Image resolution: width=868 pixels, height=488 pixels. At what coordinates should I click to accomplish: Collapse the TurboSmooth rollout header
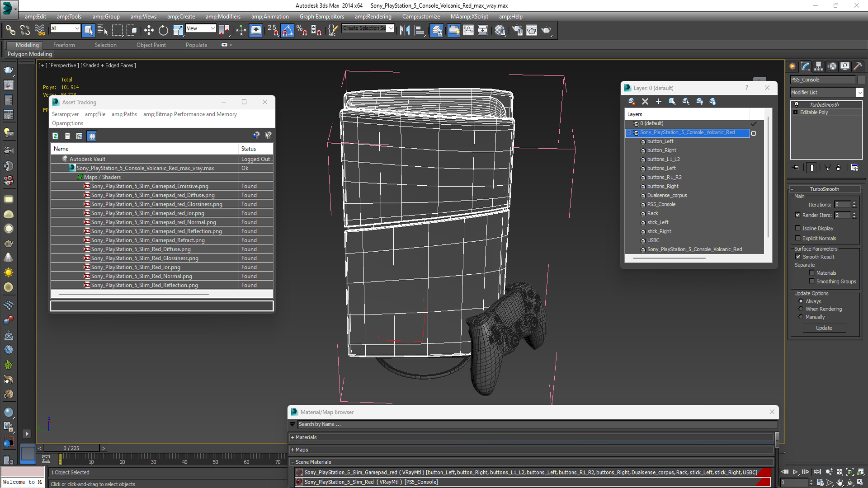click(x=824, y=189)
